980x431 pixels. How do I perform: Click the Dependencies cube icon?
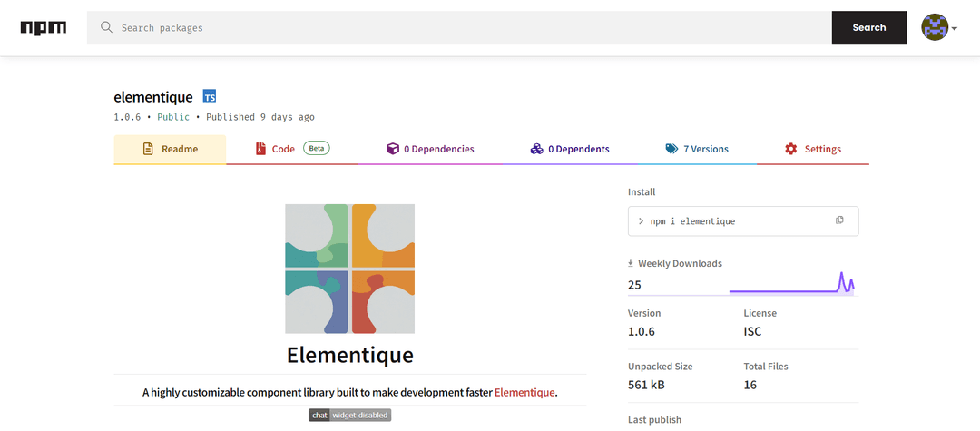pyautogui.click(x=393, y=150)
